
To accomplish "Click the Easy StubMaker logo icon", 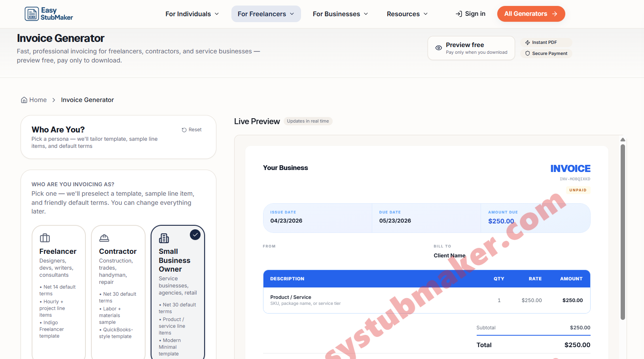I will coord(32,14).
